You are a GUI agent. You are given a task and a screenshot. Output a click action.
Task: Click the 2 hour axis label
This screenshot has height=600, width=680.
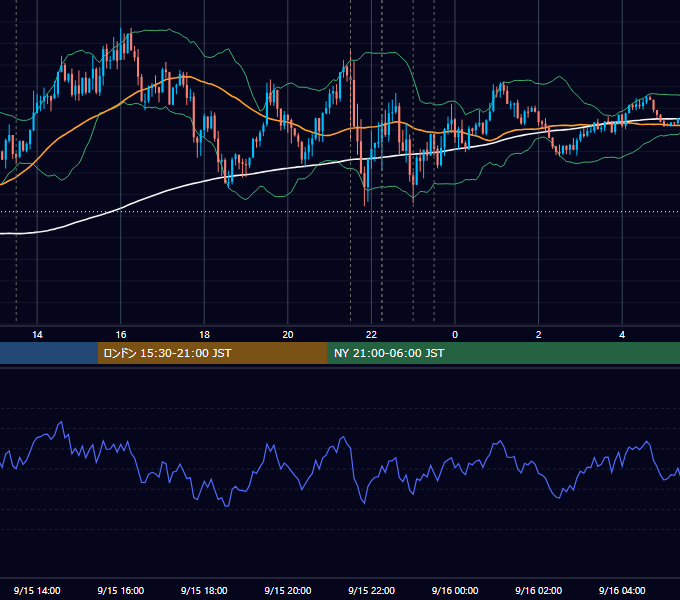click(x=539, y=335)
